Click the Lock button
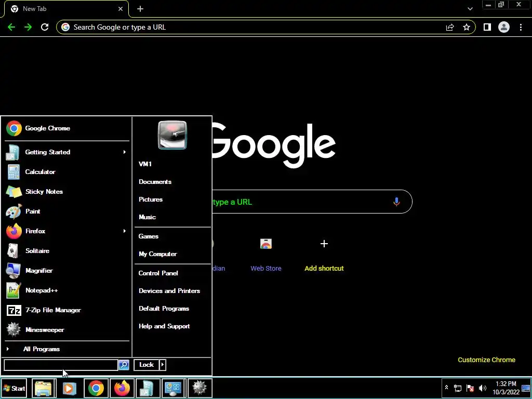Image resolution: width=532 pixels, height=399 pixels. tap(147, 365)
